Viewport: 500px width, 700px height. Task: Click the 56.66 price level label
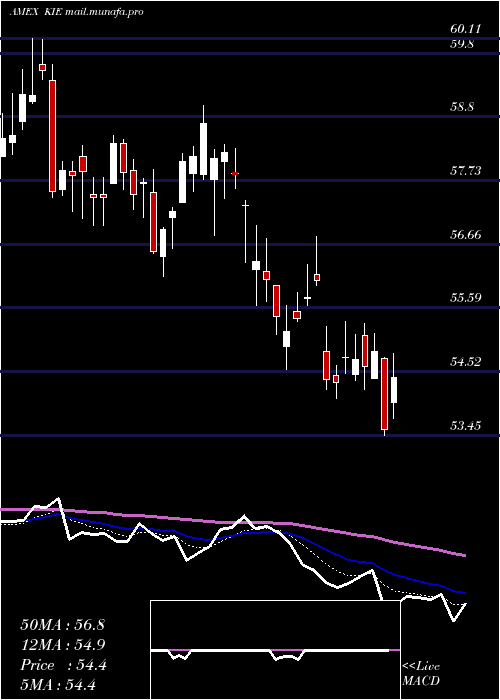(x=466, y=234)
